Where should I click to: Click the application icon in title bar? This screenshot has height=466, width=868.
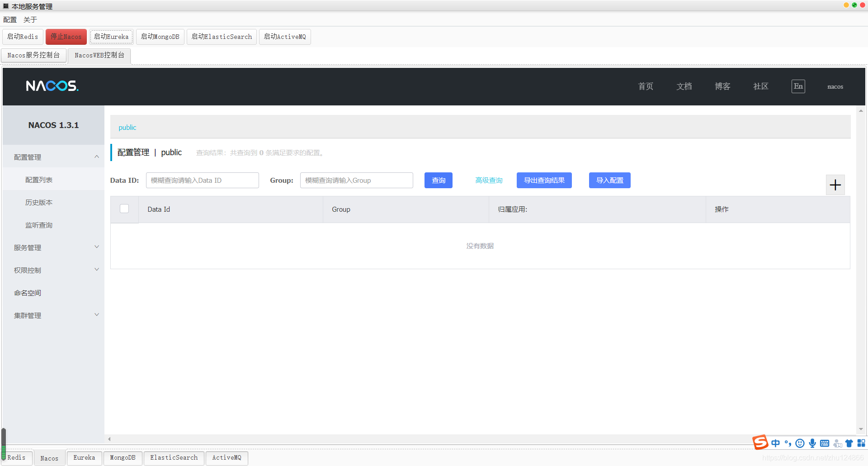point(6,6)
